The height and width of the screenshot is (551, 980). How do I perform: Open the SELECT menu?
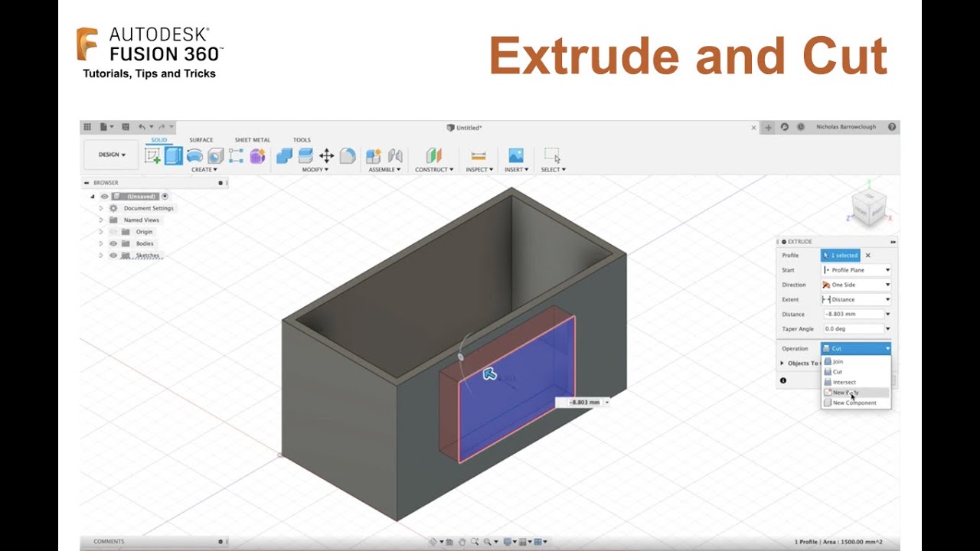pos(554,170)
